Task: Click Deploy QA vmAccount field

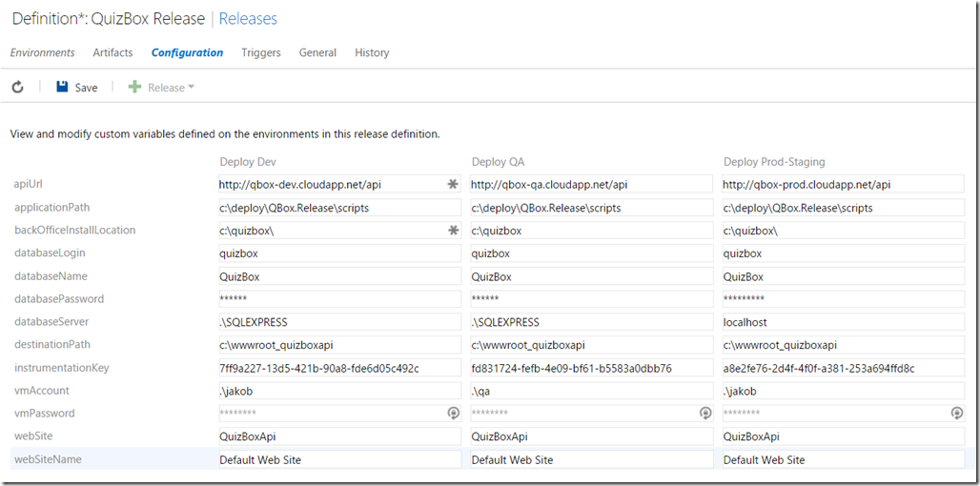Action: pyautogui.click(x=591, y=391)
